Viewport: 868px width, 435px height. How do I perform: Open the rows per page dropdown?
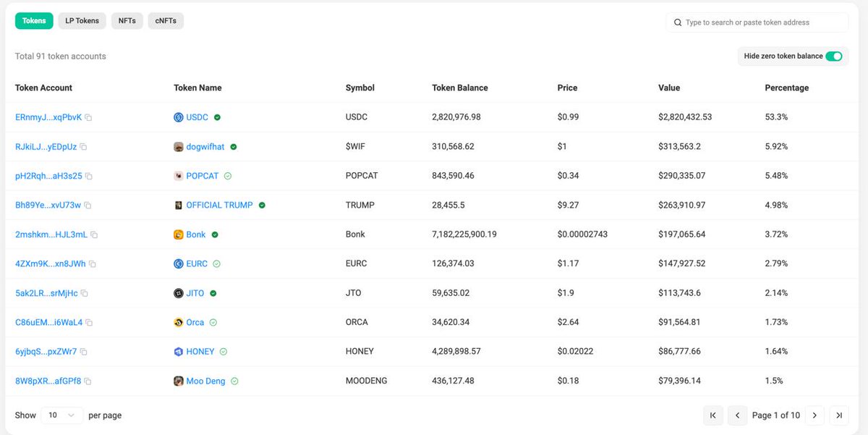coord(61,415)
